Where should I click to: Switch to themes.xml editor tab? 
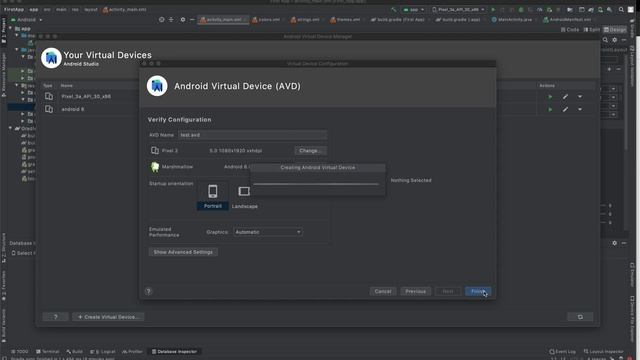345,20
